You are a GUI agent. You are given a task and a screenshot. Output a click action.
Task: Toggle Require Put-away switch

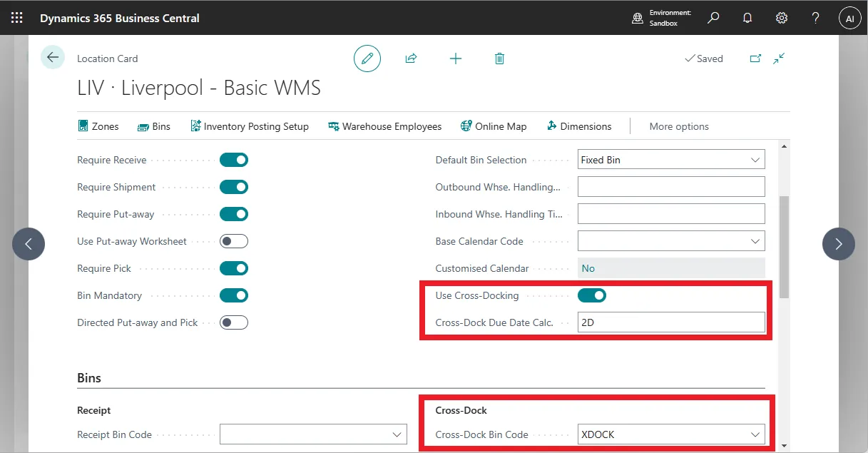[x=234, y=214]
